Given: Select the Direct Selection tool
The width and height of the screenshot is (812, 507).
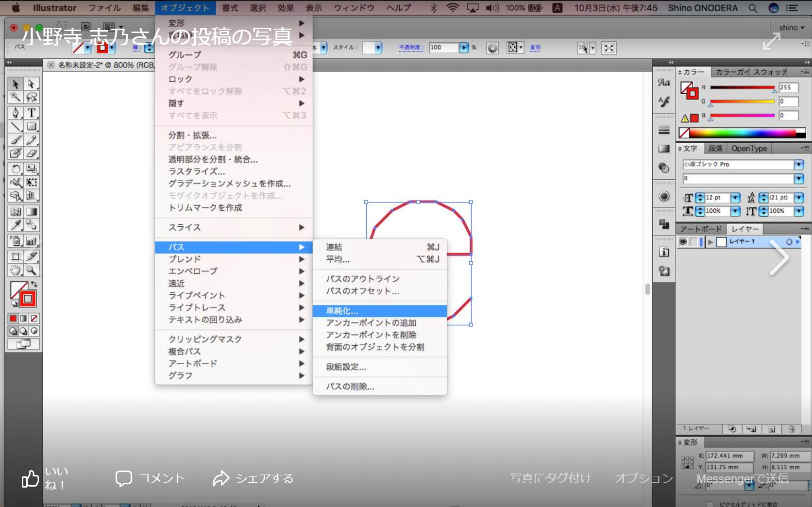Looking at the screenshot, I should pyautogui.click(x=32, y=84).
